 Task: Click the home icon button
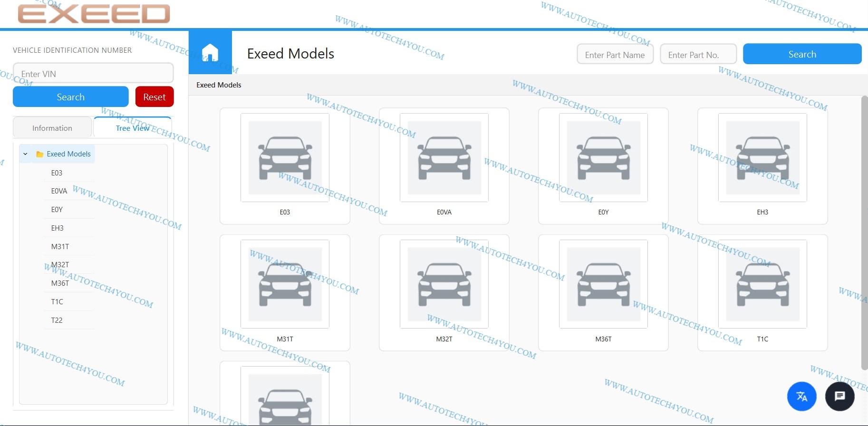(210, 52)
